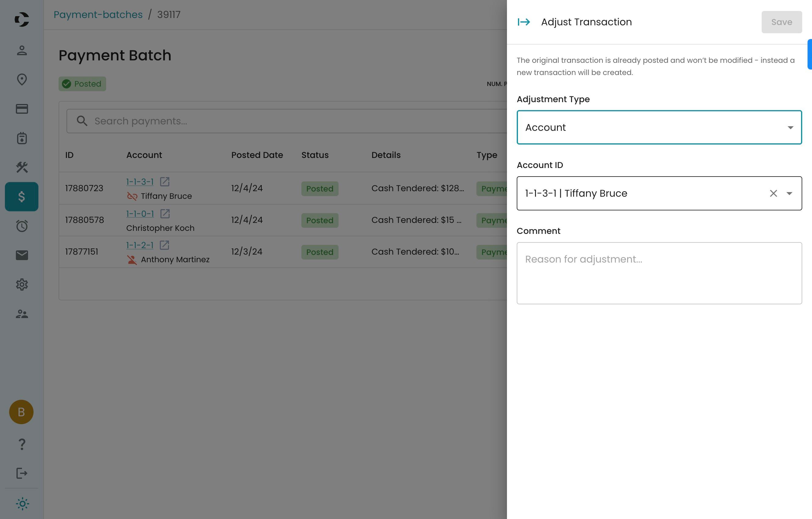Image resolution: width=812 pixels, height=519 pixels.
Task: Open account link 1-1-2-1
Action: (x=140, y=245)
